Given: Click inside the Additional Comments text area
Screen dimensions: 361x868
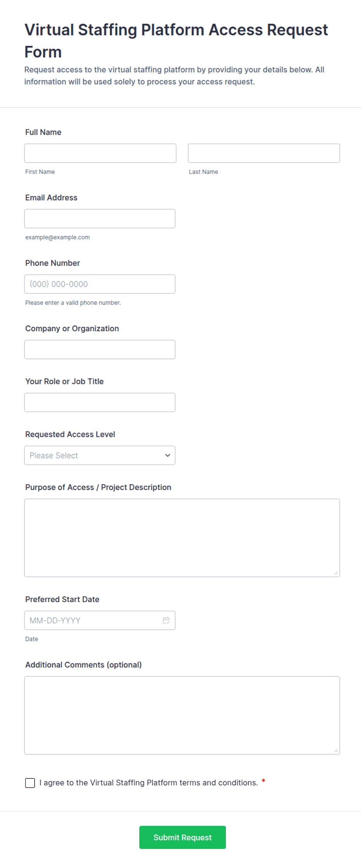Looking at the screenshot, I should 182,716.
